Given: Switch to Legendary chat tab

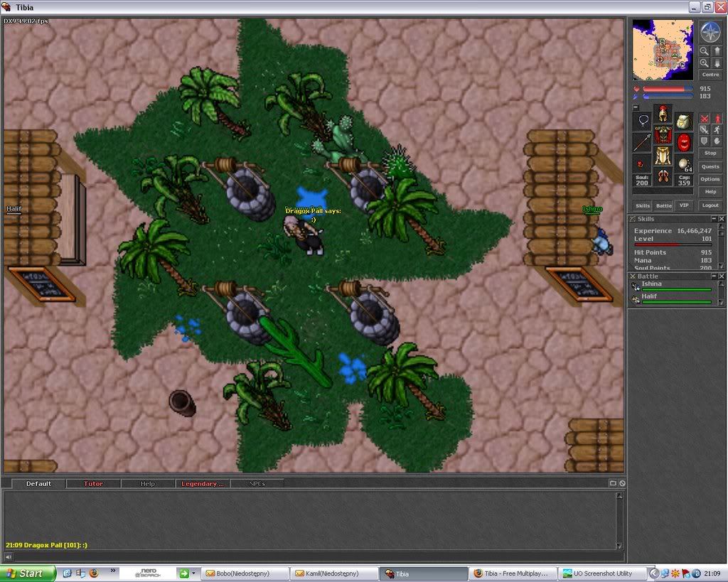Looking at the screenshot, I should (203, 484).
